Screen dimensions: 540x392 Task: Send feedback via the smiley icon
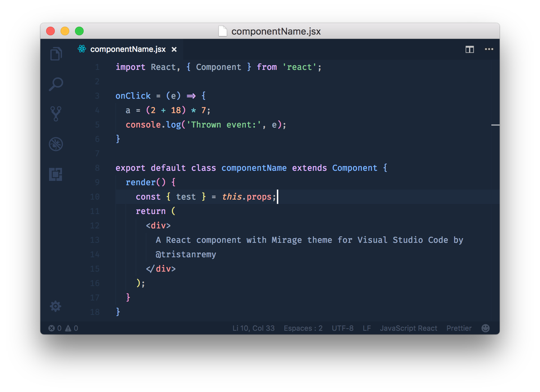pos(486,328)
